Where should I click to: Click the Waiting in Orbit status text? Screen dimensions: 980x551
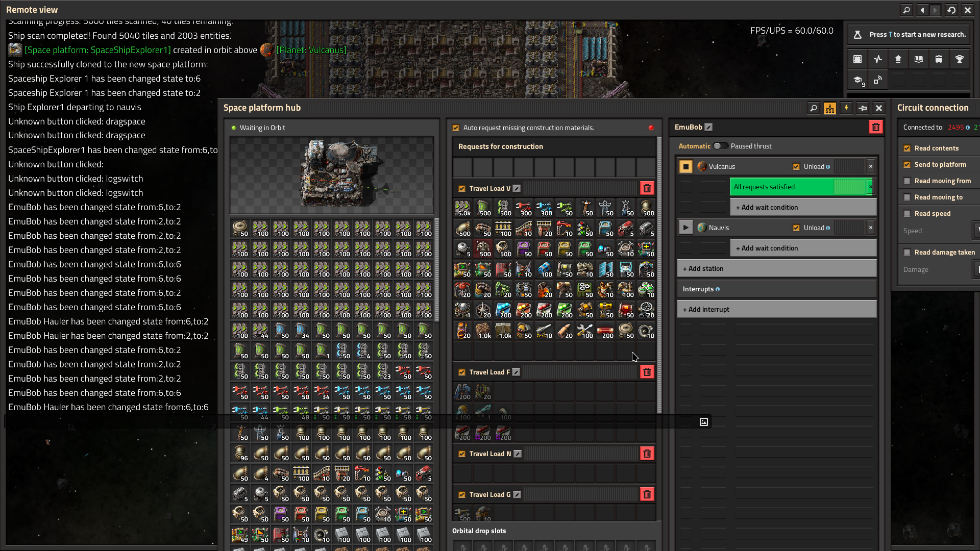click(262, 128)
